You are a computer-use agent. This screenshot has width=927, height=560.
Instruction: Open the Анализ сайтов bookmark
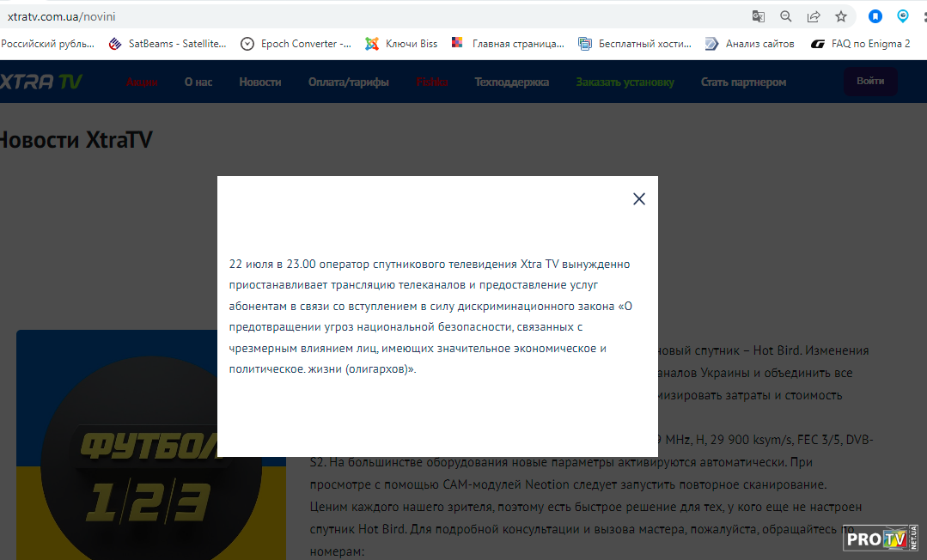coord(750,44)
